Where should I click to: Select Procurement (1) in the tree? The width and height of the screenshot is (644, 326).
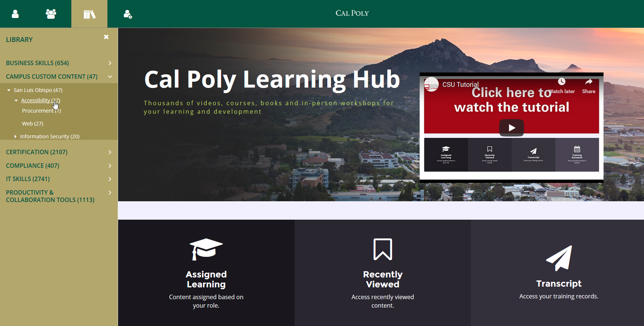pos(42,111)
